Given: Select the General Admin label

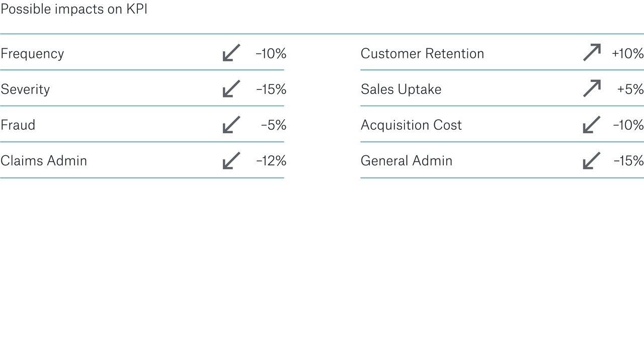Looking at the screenshot, I should coord(407,161).
